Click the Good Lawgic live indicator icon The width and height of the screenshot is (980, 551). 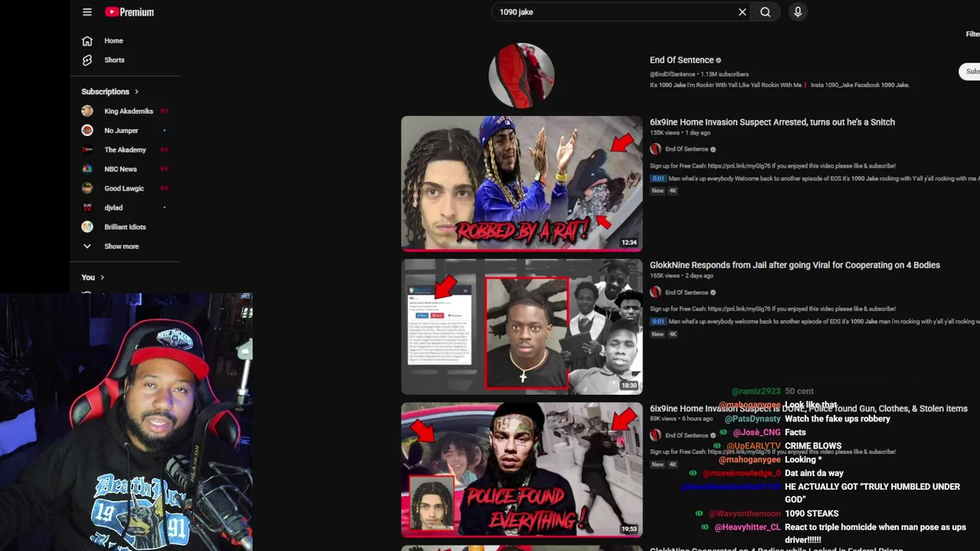tap(164, 188)
